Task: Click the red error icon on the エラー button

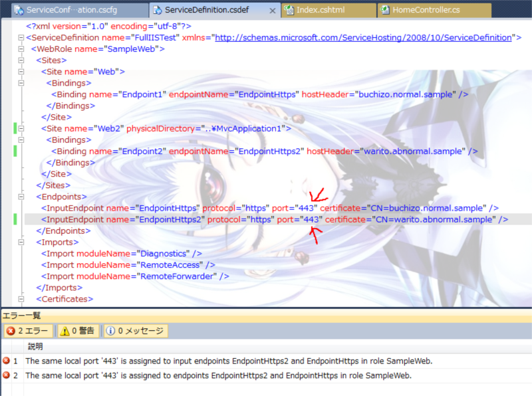Action: [11, 331]
